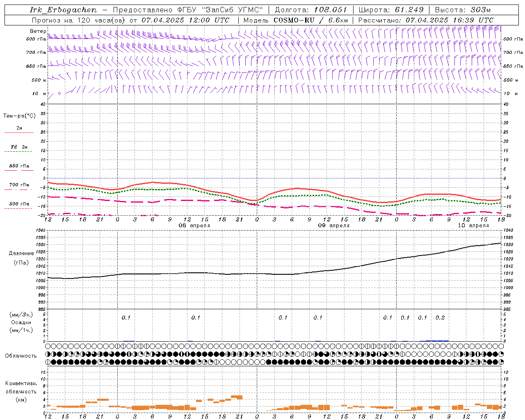Screen dimensions: 525x420
Task: Click the forecast start time 07.04.2025 12:00 UTC
Action: click(185, 20)
